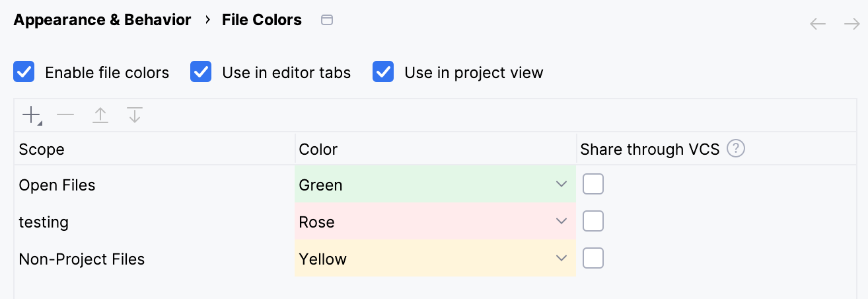The height and width of the screenshot is (299, 868).
Task: Click the Move Up arrow icon
Action: (100, 116)
